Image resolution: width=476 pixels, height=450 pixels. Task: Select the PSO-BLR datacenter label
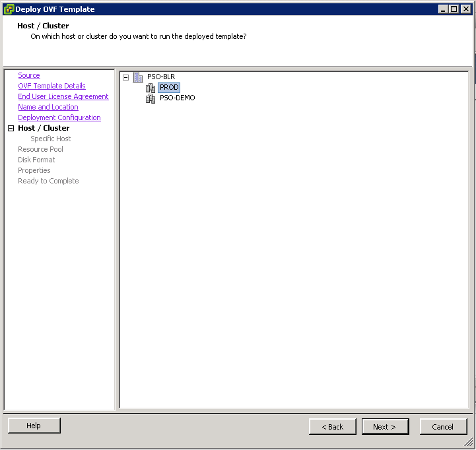[x=161, y=77]
